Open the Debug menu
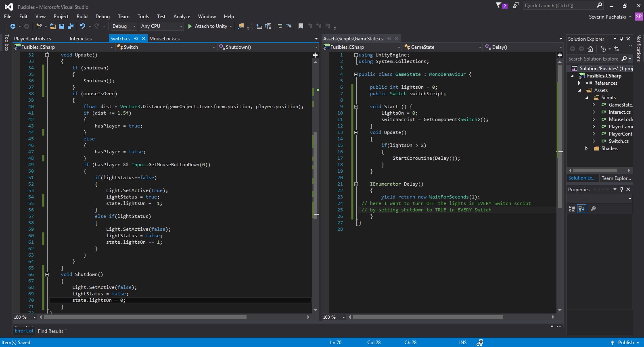This screenshot has width=644, height=347. [102, 17]
